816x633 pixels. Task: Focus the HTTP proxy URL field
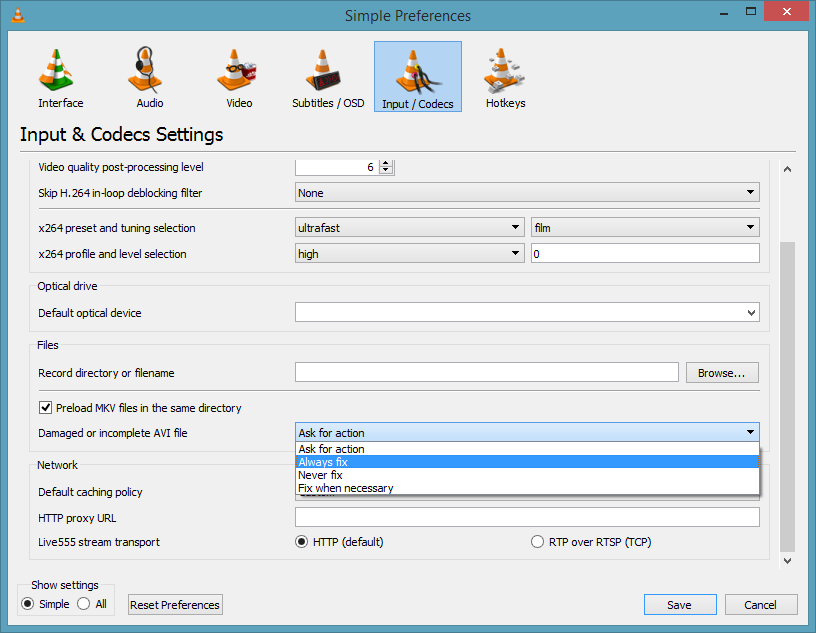(527, 517)
